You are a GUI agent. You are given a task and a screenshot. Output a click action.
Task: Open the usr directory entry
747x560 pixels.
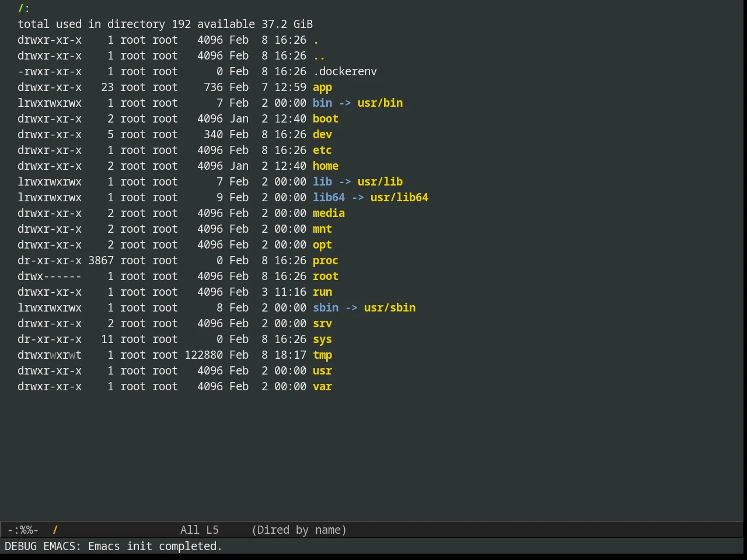coord(322,371)
